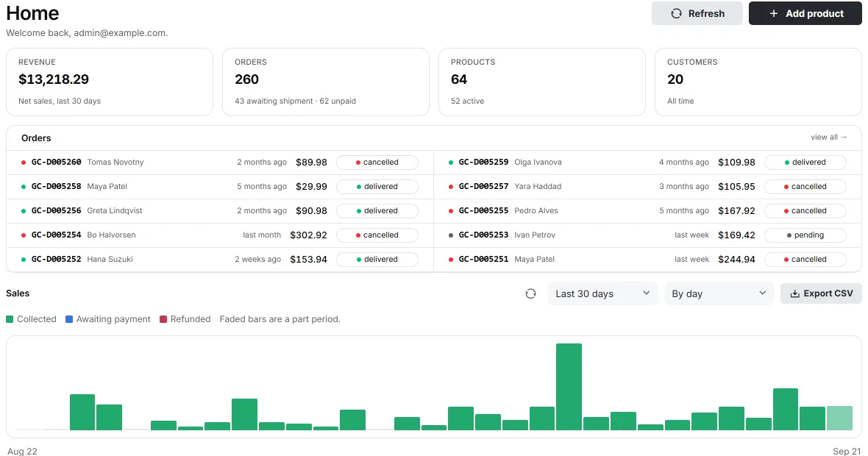Click the Sep 21 chart axis label
868x456 pixels.
(847, 451)
